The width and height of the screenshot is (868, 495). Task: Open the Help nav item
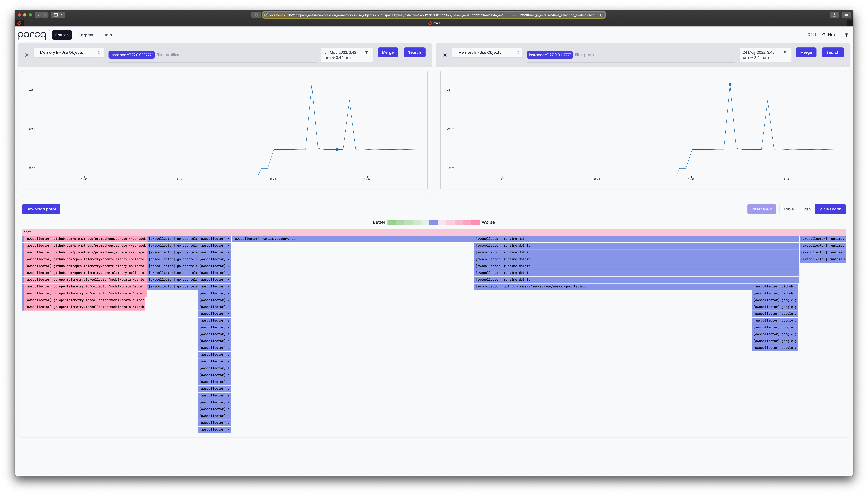tap(107, 35)
